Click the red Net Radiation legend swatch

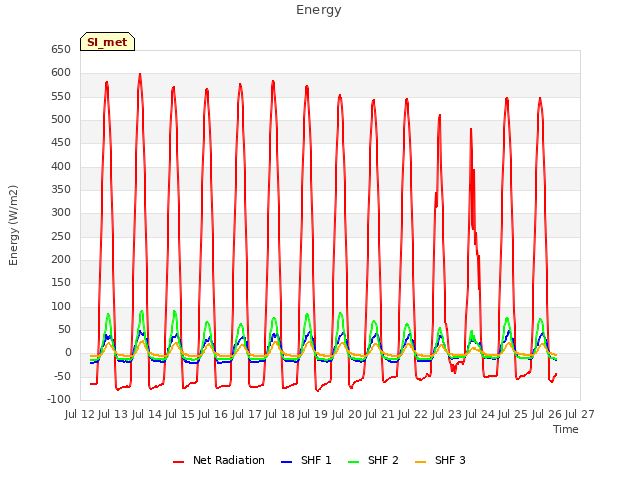point(178,462)
